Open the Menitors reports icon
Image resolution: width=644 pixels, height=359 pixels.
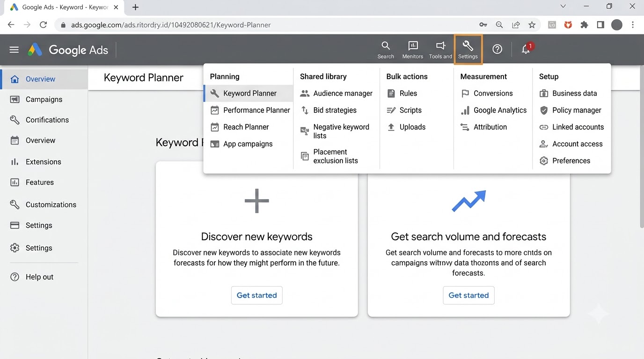point(412,50)
